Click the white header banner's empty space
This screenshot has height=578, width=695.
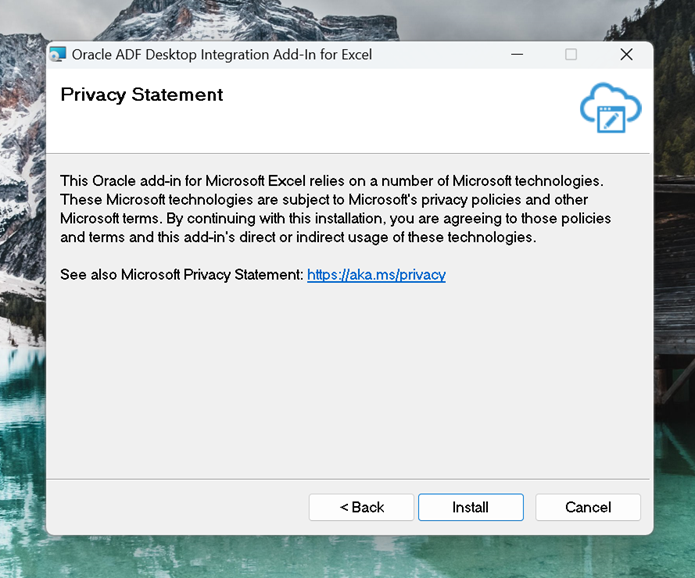[400, 110]
